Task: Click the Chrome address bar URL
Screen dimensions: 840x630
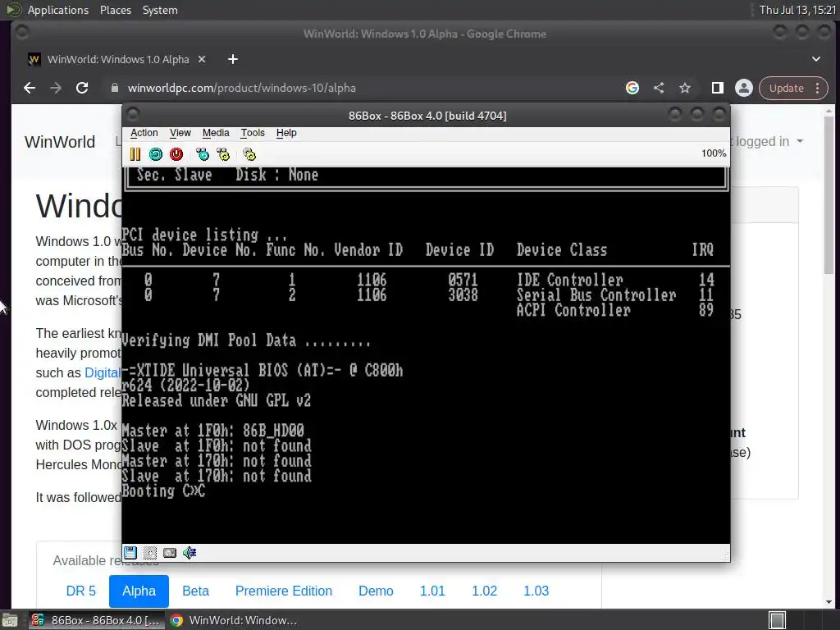Action: coord(242,88)
